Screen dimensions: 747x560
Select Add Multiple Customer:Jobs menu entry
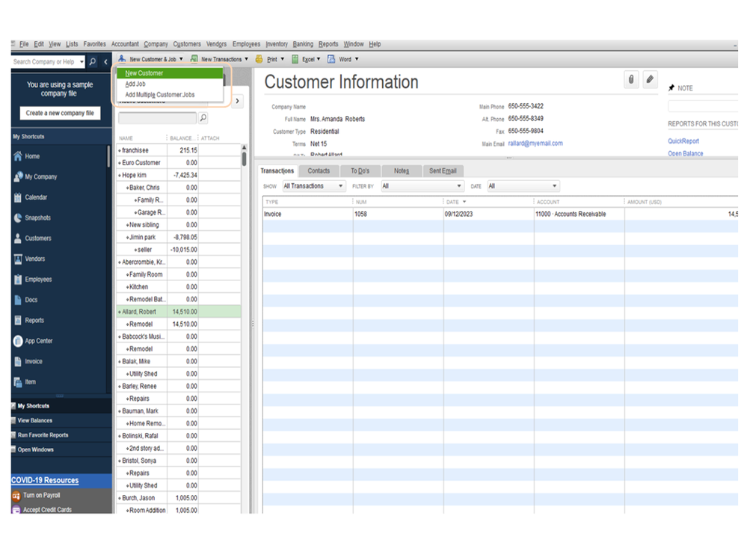[170, 95]
